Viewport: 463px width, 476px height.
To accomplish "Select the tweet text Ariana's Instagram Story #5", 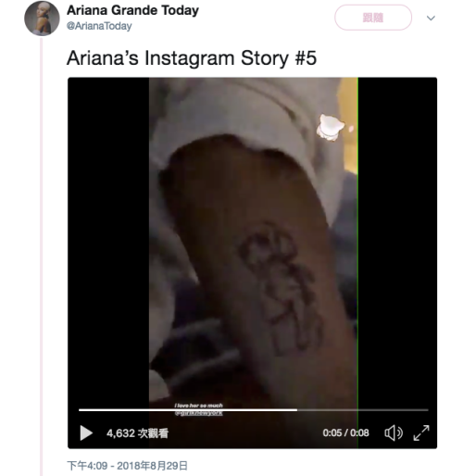I will (x=192, y=58).
